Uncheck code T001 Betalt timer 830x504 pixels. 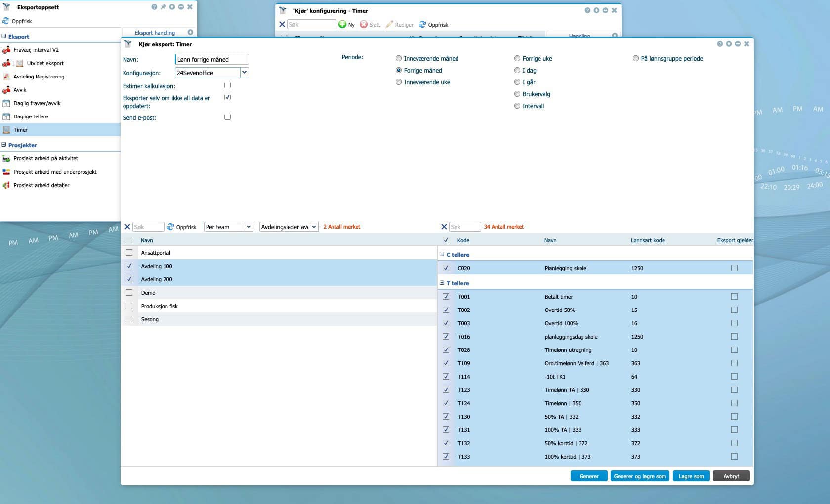pos(446,296)
